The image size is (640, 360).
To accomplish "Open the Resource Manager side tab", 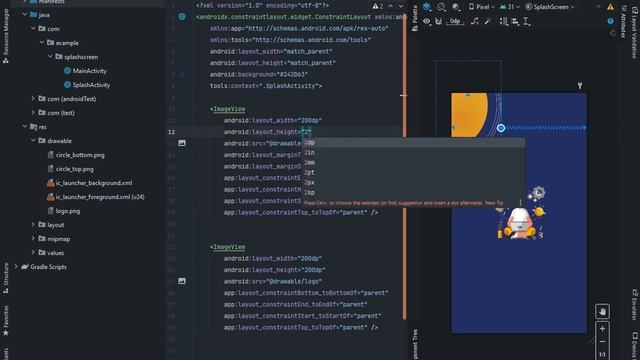I will [6, 37].
